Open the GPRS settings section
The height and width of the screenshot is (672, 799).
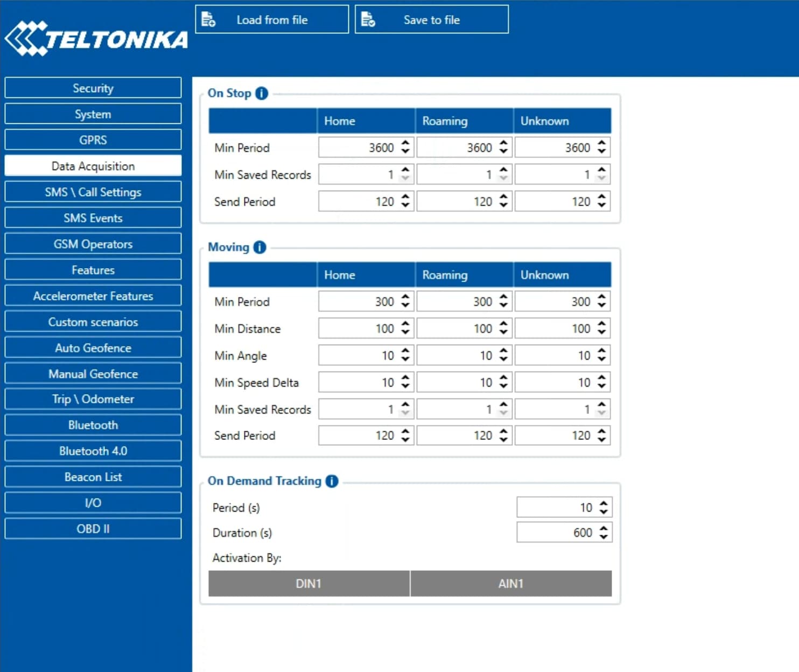(93, 140)
